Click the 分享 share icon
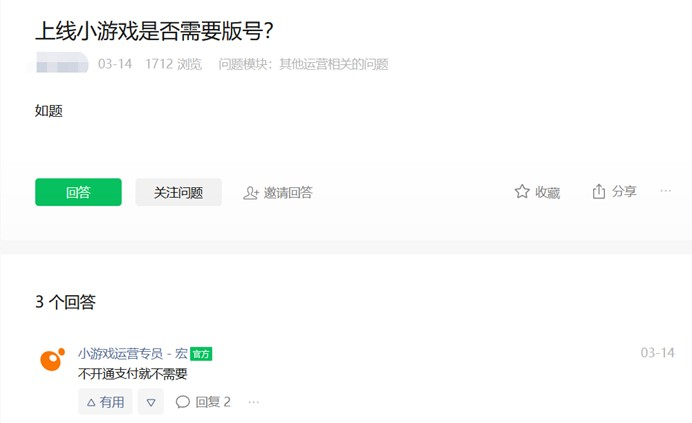 [x=598, y=192]
